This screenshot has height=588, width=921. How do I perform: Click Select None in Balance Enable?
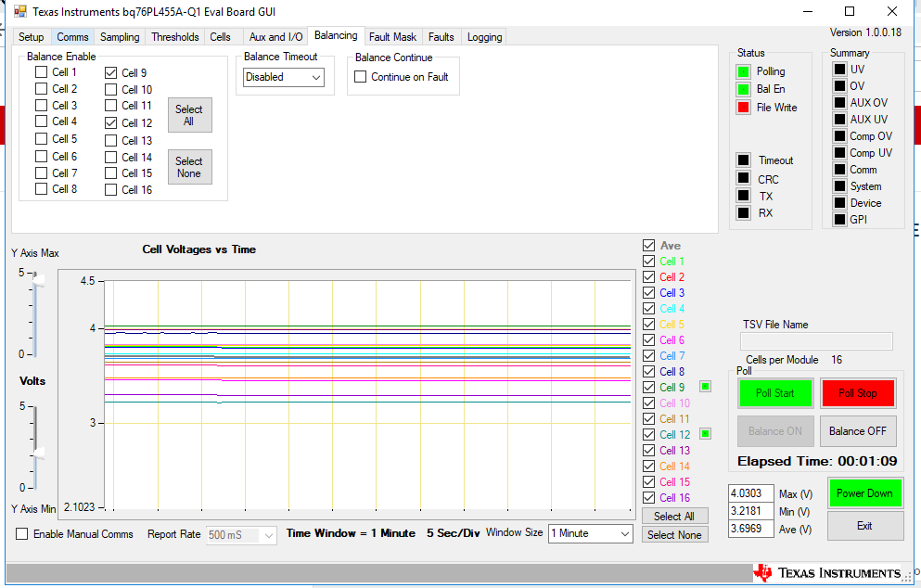(190, 167)
